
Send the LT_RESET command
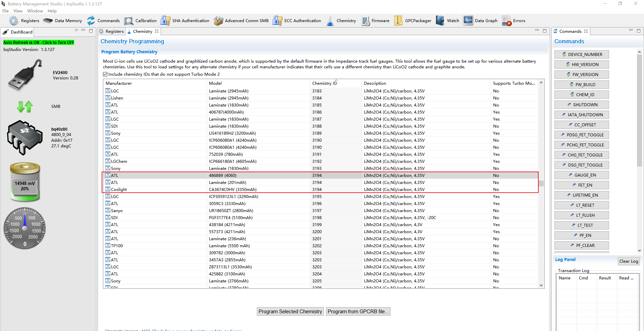(582, 205)
